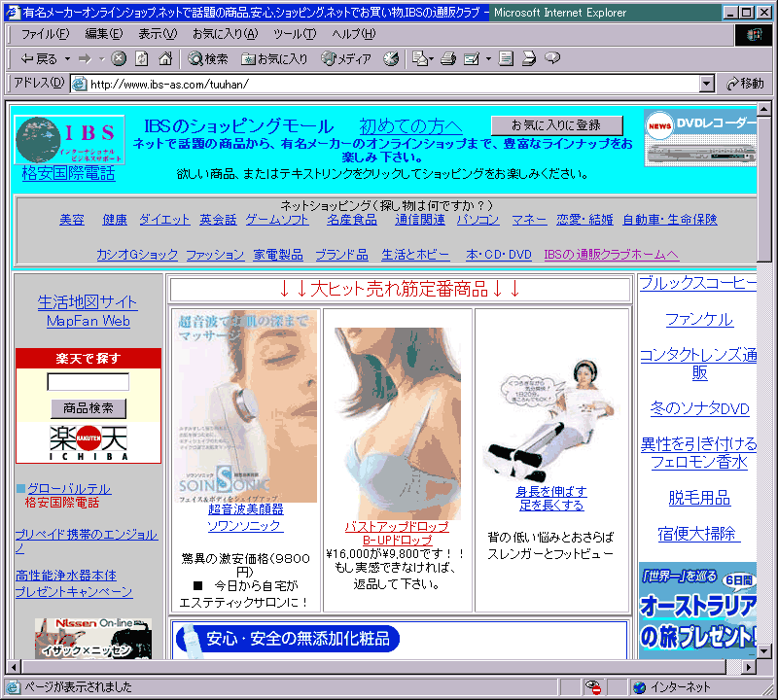Open the パソコン category link
This screenshot has height=700, width=778.
coord(477,220)
